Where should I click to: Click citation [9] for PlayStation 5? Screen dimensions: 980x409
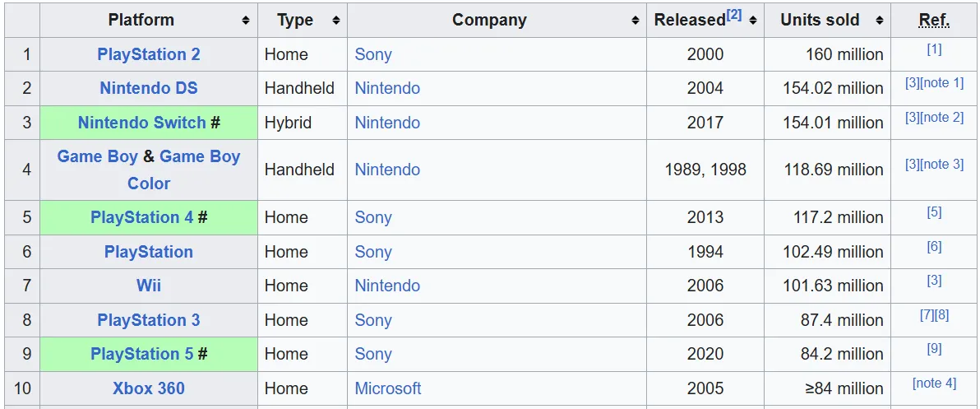[934, 348]
